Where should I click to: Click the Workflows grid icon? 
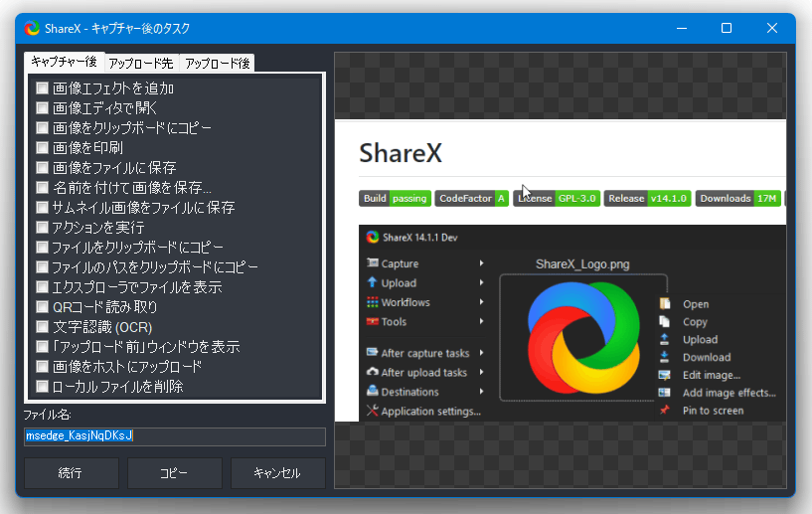click(373, 302)
